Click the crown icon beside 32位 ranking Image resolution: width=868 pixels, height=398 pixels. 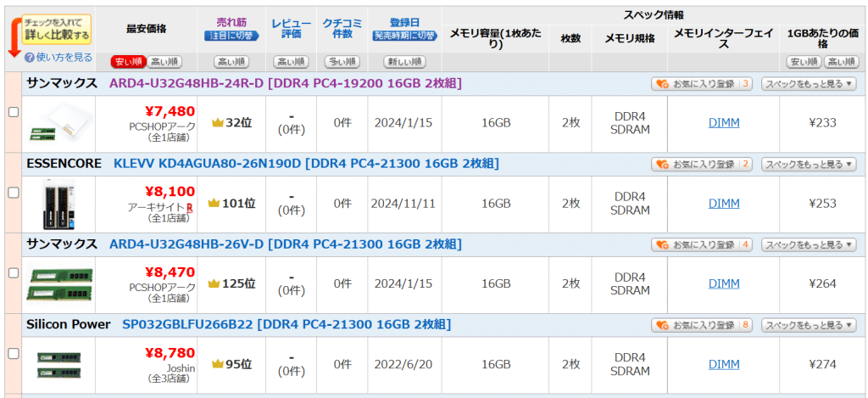tap(218, 123)
